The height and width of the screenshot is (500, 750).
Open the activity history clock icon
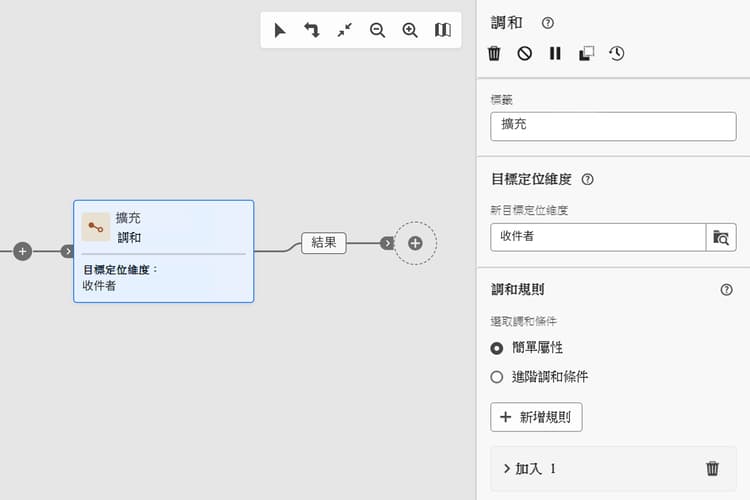(617, 53)
